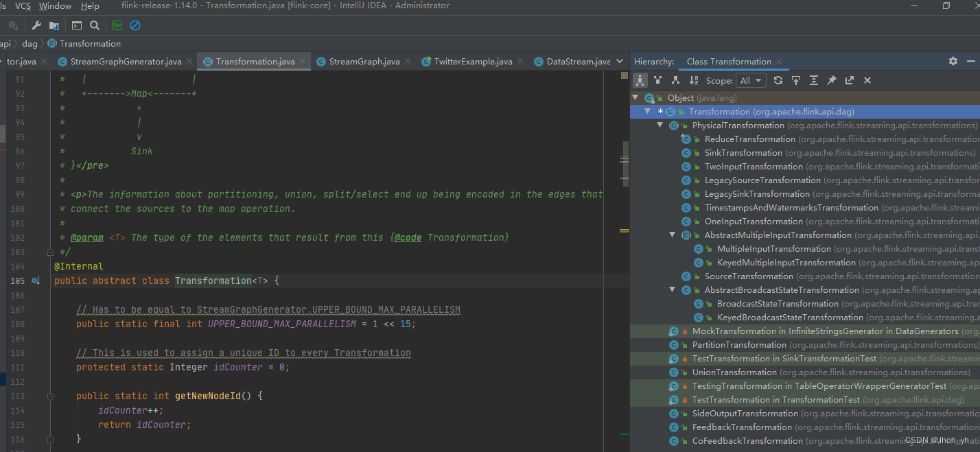The height and width of the screenshot is (452, 980).
Task: Switch to DataStream.java tab
Action: click(x=572, y=62)
